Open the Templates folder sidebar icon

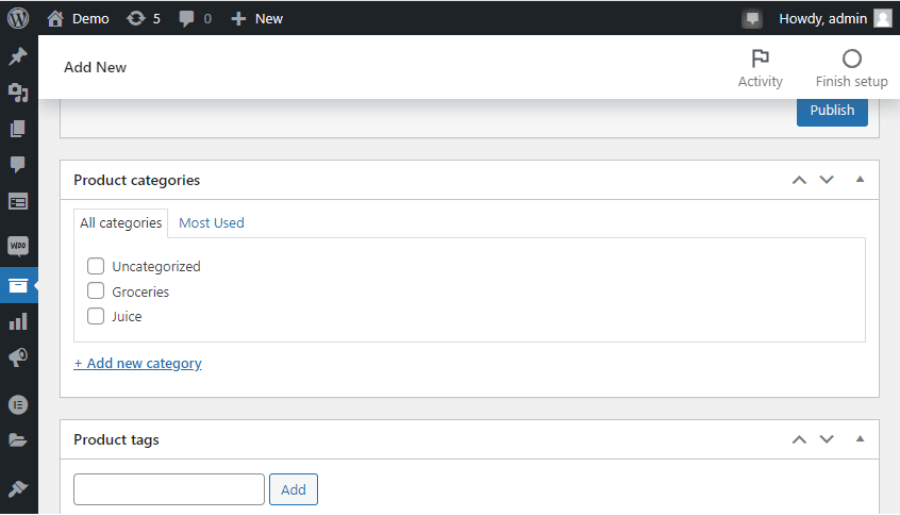[18, 440]
